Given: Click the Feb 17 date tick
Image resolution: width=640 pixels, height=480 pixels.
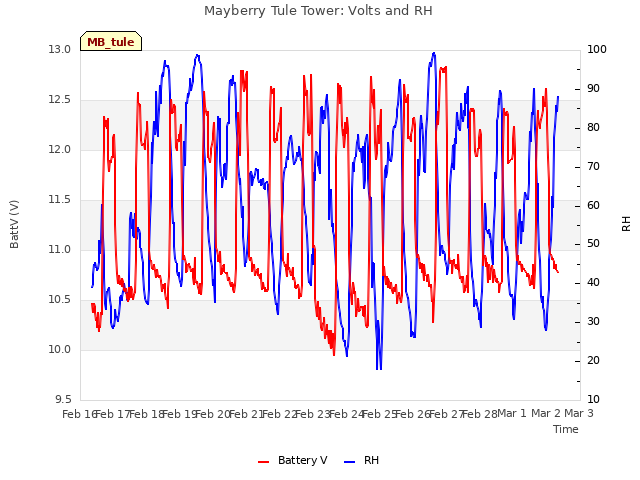Looking at the screenshot, I should (113, 414).
